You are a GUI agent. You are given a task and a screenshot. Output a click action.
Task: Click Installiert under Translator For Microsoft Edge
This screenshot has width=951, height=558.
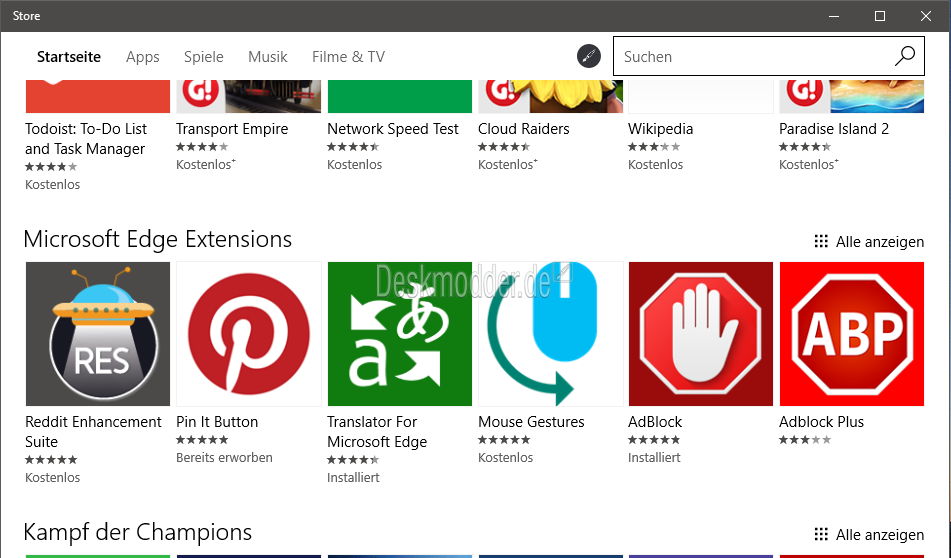click(x=353, y=477)
